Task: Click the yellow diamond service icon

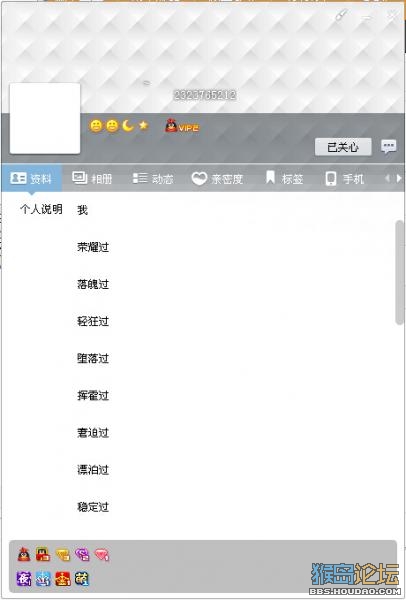Action: 63,554
